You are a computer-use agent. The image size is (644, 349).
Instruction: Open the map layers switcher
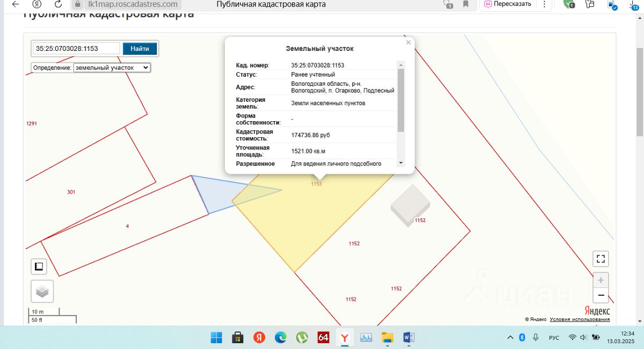42,291
